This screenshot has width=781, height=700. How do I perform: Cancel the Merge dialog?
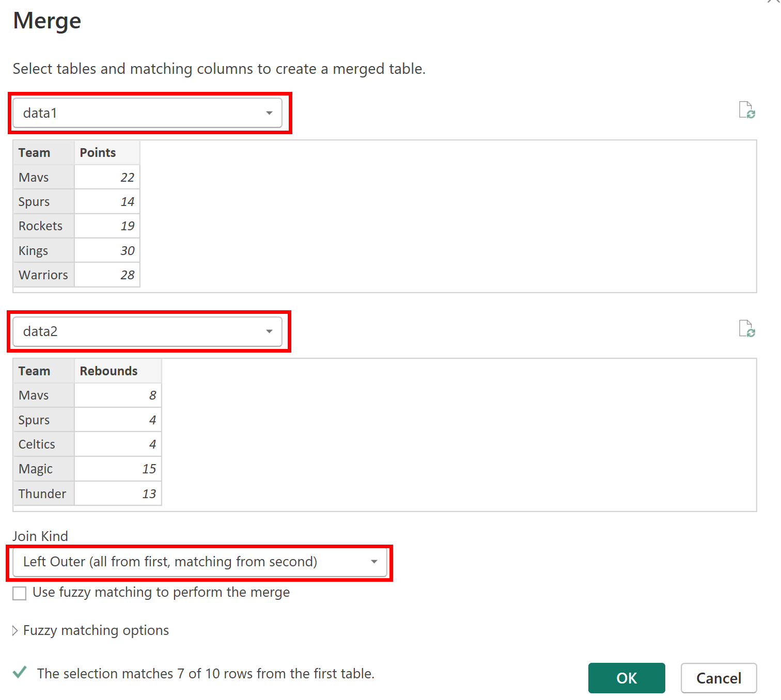pos(719,678)
